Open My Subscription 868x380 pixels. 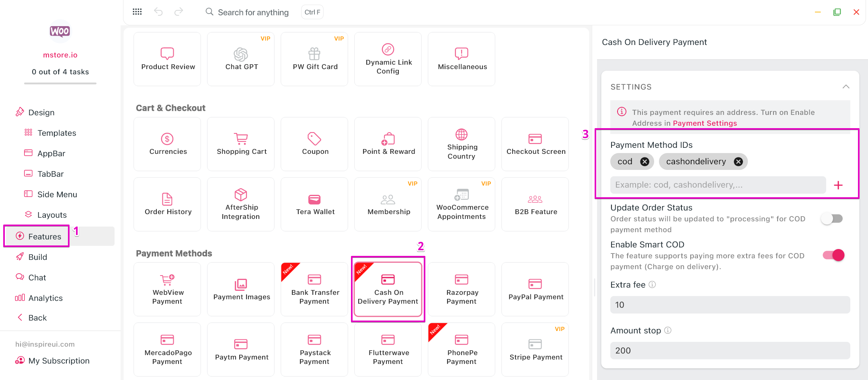pos(59,361)
